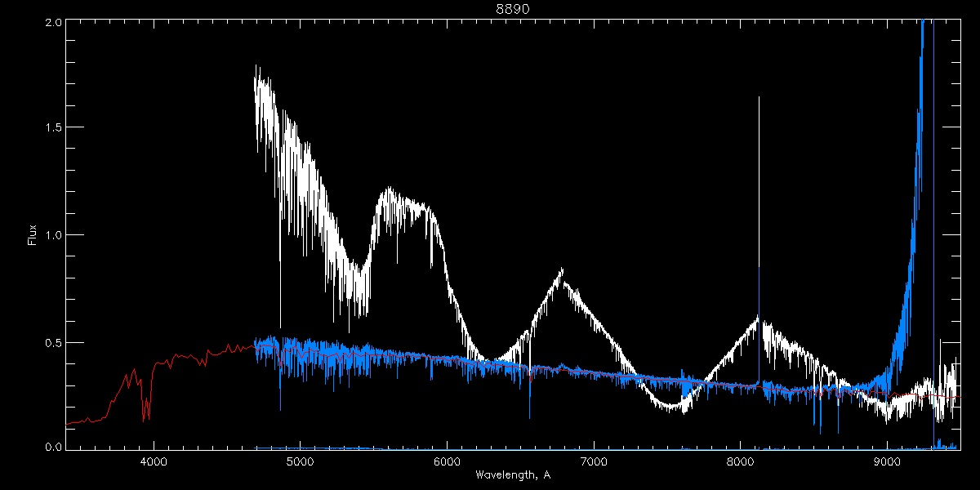
Task: Select the 8000 x-axis tick label
Action: (x=741, y=460)
